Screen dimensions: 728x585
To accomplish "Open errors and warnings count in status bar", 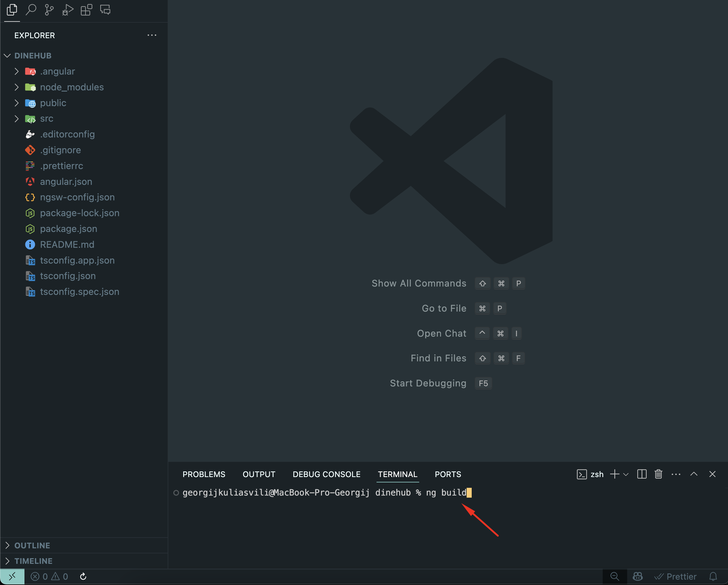I will click(49, 577).
